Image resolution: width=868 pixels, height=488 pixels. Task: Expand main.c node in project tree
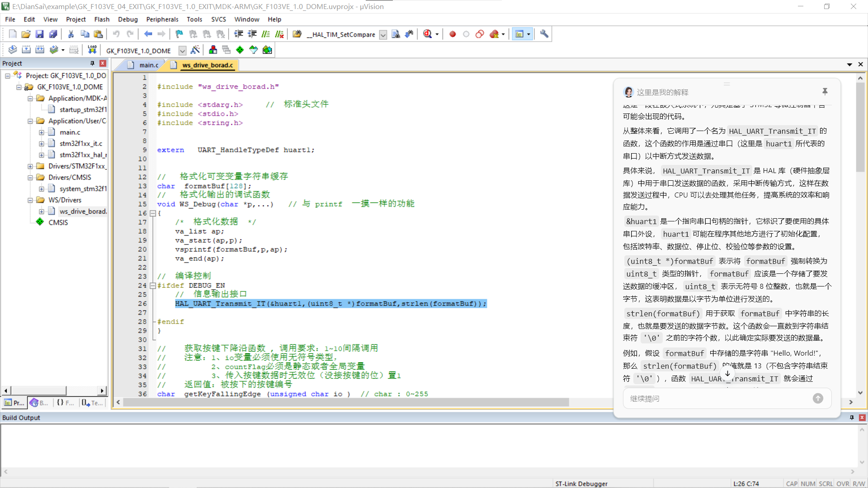(42, 132)
